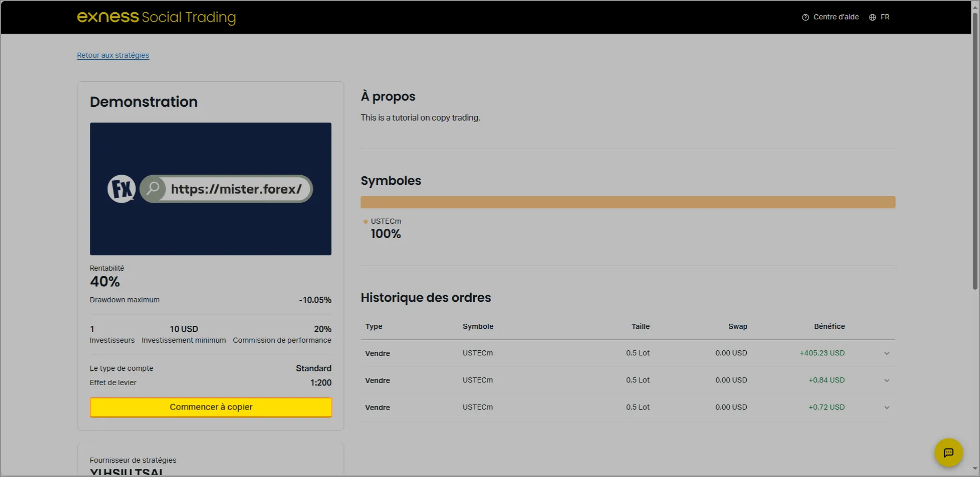Click the USTECm orange legend dot
The width and height of the screenshot is (980, 477).
365,222
